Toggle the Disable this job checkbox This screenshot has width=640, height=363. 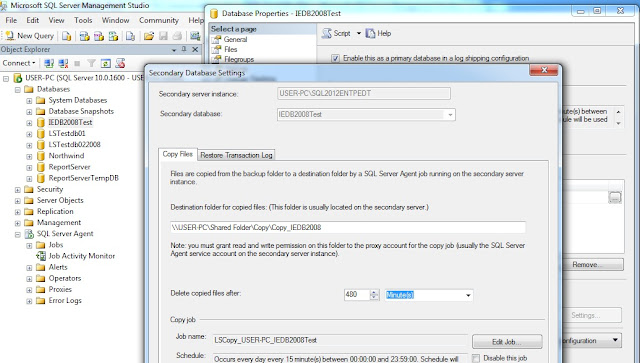click(x=476, y=359)
